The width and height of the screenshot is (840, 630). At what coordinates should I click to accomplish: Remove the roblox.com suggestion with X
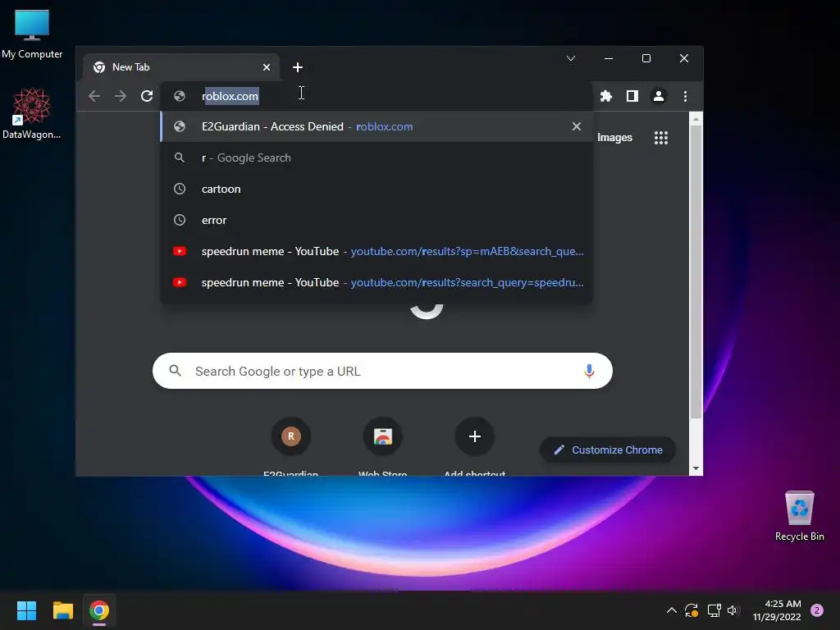tap(577, 126)
